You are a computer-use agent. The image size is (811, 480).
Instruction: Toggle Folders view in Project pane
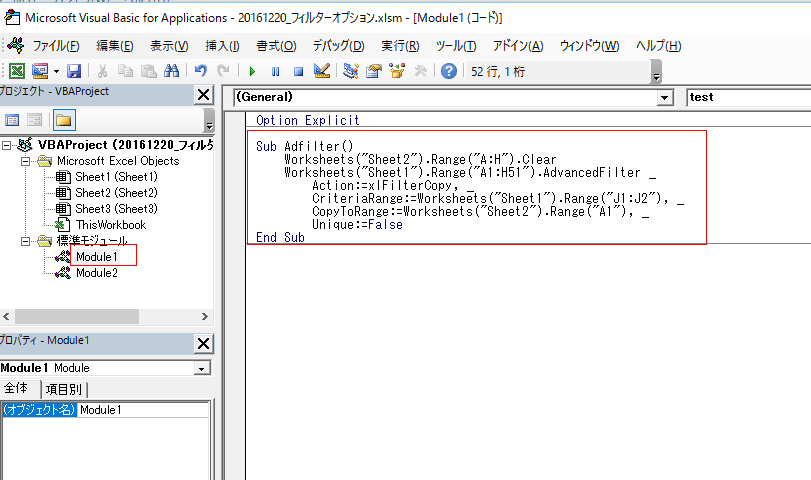[64, 121]
